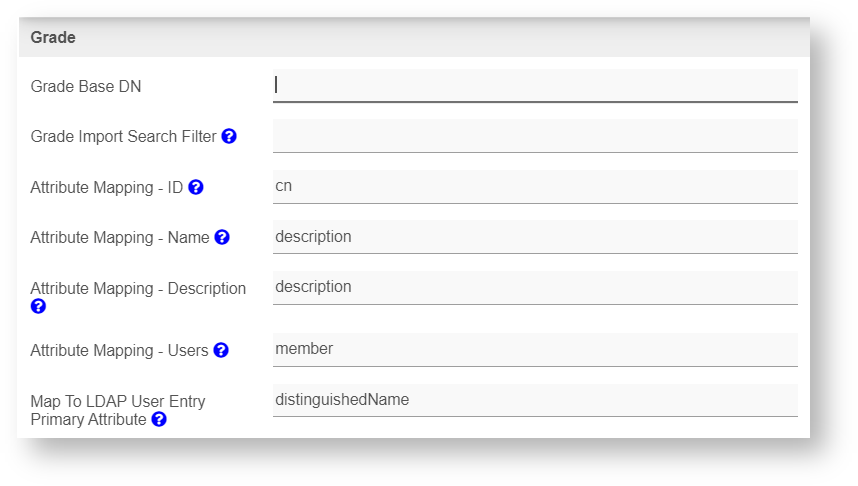The width and height of the screenshot is (858, 486).
Task: Open help for LDAP User Entry Primary Attribute
Action: [159, 420]
